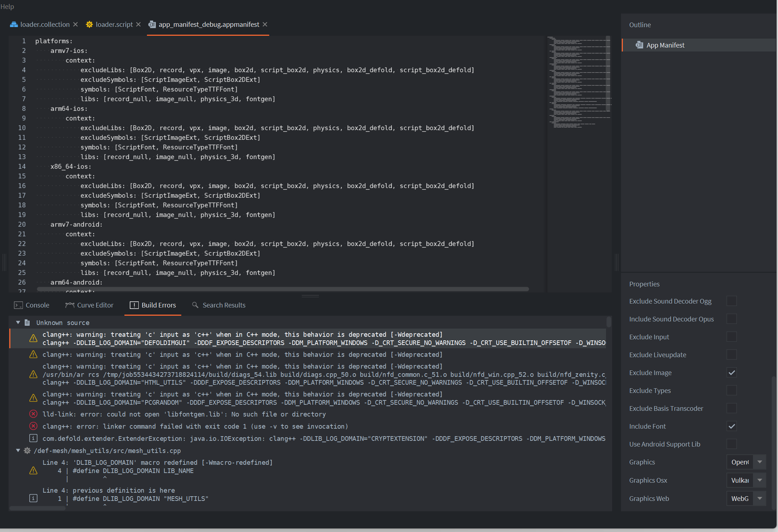Uncheck Exclude Image
The width and height of the screenshot is (778, 532).
point(732,373)
